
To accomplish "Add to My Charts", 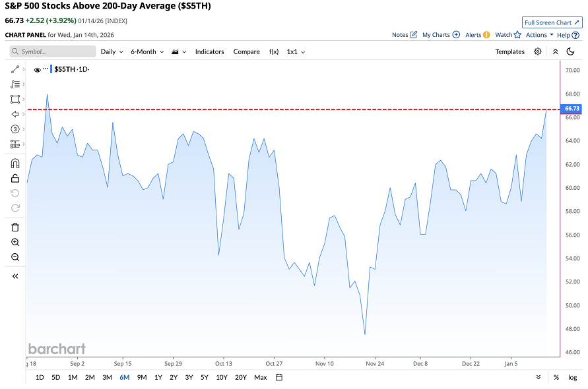I will [441, 35].
